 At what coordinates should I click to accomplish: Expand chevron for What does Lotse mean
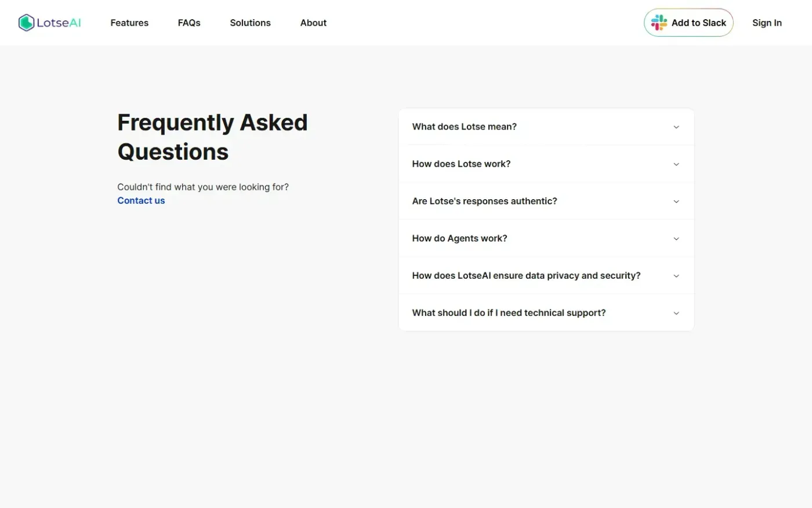(676, 127)
